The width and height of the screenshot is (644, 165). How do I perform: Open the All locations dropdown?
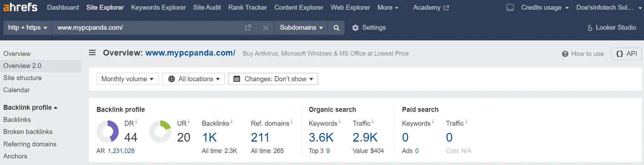194,79
